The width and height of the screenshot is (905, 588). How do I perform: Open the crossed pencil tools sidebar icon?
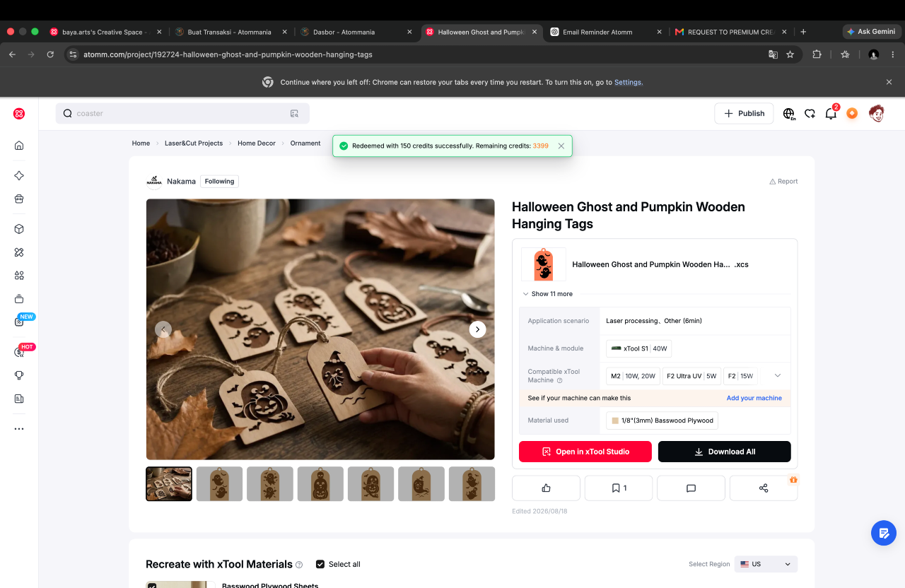[x=19, y=252]
